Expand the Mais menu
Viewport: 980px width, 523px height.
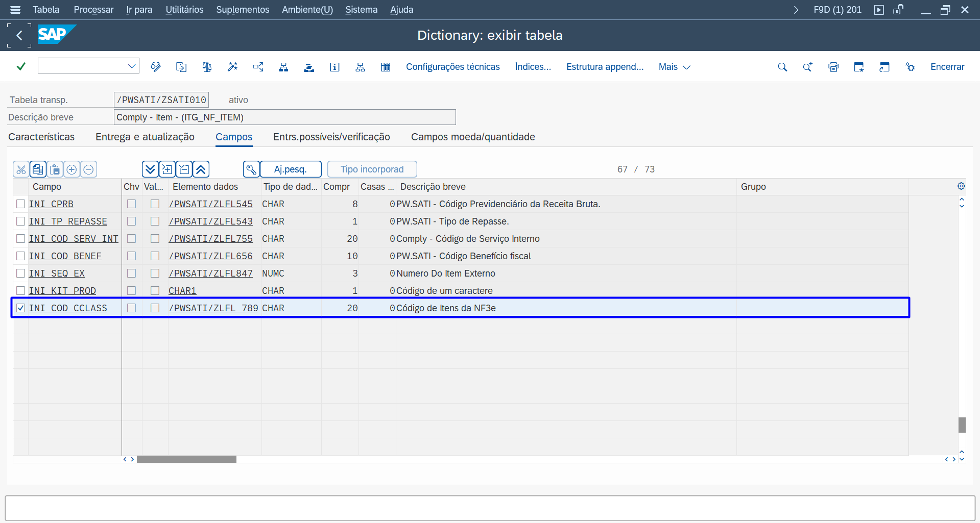674,67
